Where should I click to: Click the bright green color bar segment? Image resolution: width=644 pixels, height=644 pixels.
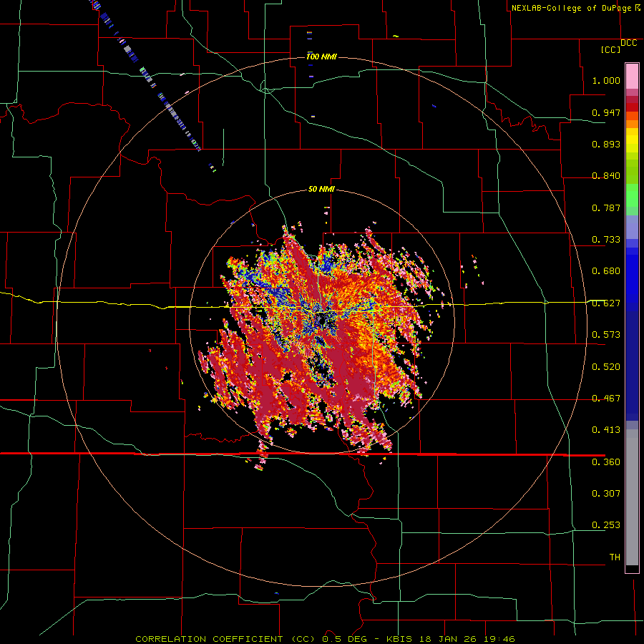[x=632, y=195]
